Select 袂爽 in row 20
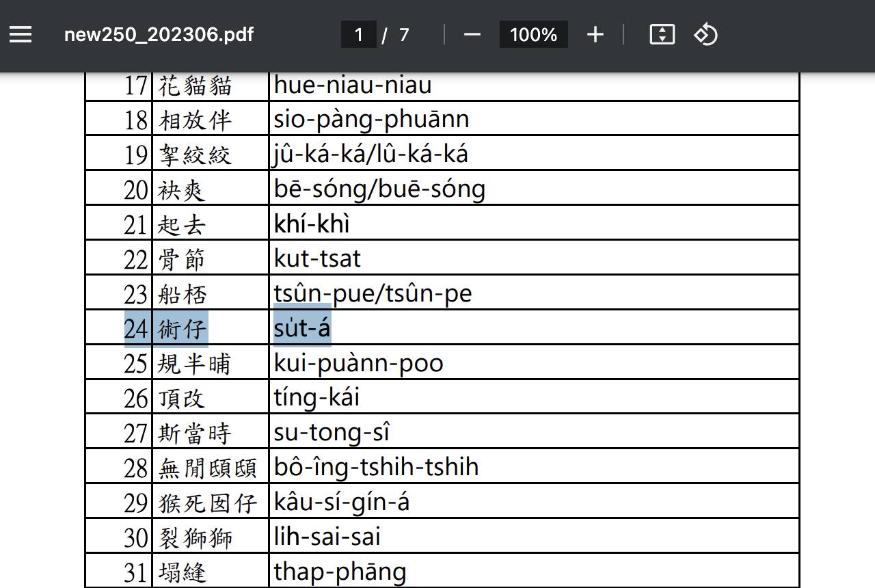 coord(182,190)
